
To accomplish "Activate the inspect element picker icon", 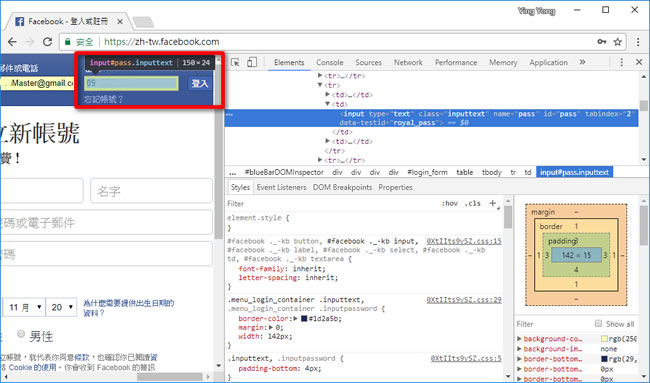I will click(x=235, y=62).
